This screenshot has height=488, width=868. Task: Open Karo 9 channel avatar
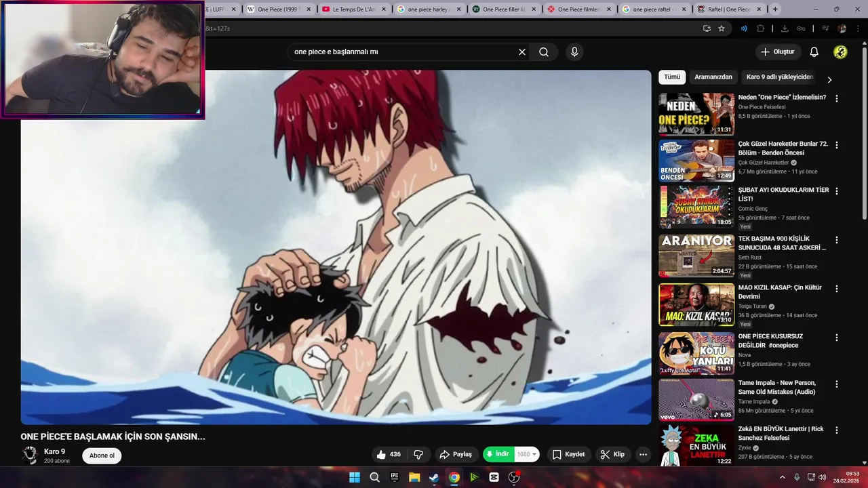coord(30,455)
